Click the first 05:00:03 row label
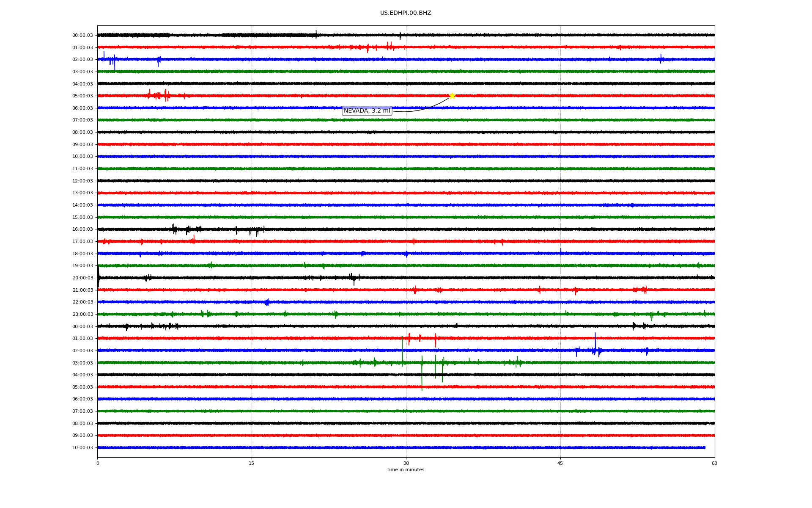Viewport: 812px width, 508px height. click(82, 96)
